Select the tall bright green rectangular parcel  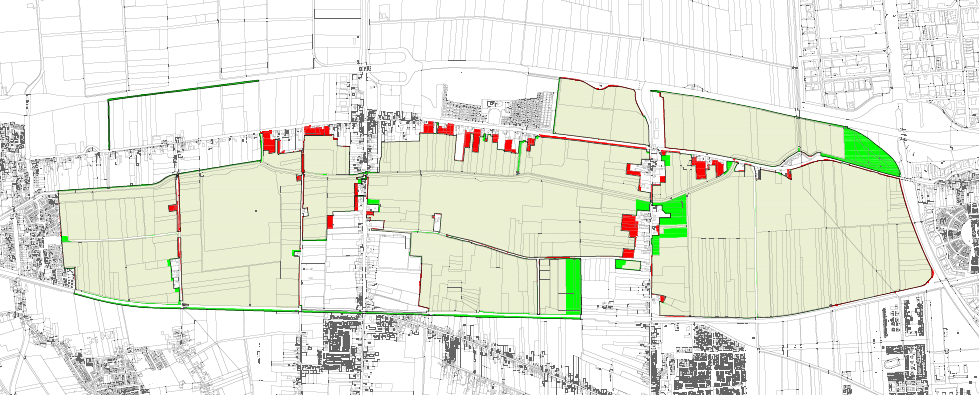tap(573, 286)
